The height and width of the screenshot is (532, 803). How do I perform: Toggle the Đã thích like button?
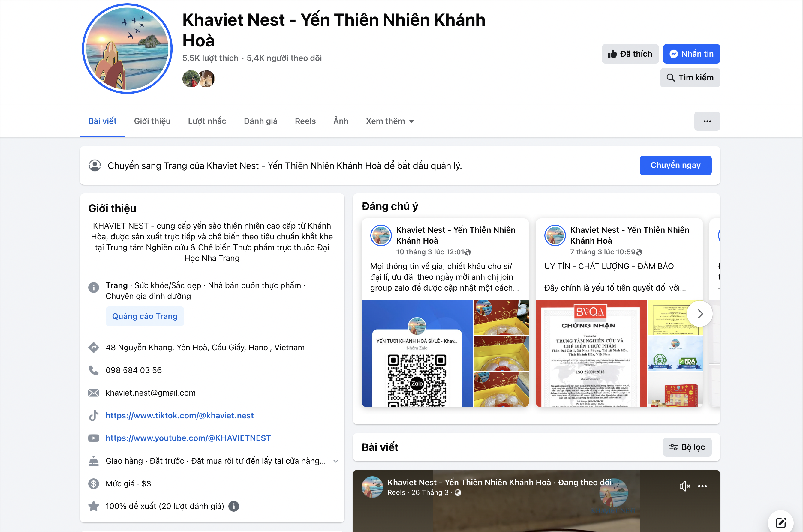point(630,54)
